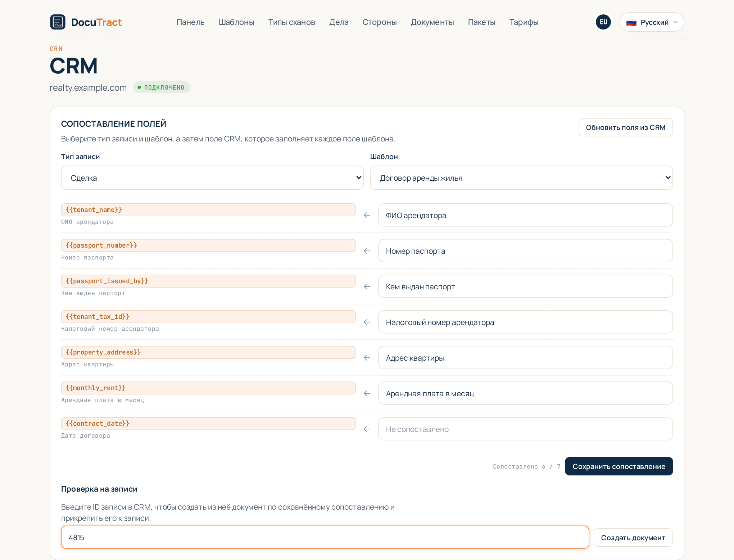Click the {{contract_date}} template tag
The height and width of the screenshot is (560, 734).
(x=208, y=424)
